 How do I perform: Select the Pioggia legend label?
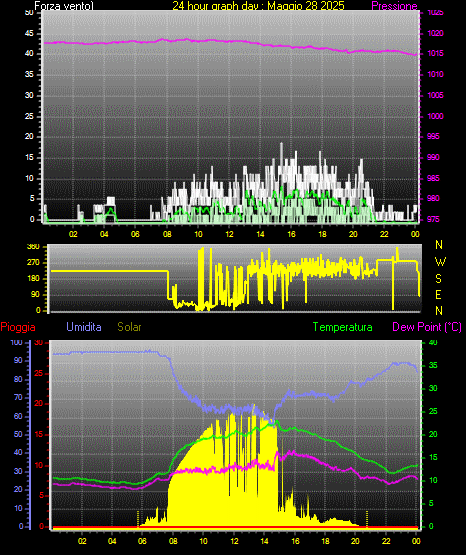(x=18, y=327)
